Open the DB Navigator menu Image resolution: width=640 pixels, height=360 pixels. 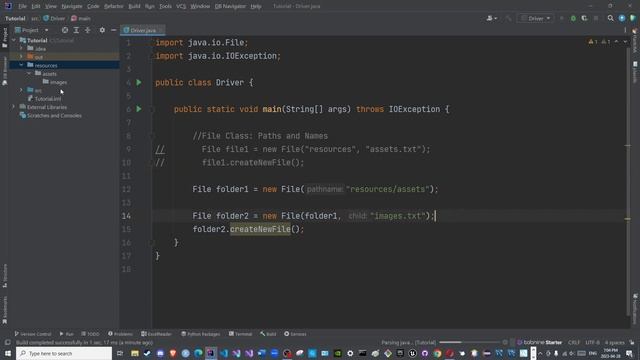tap(230, 6)
